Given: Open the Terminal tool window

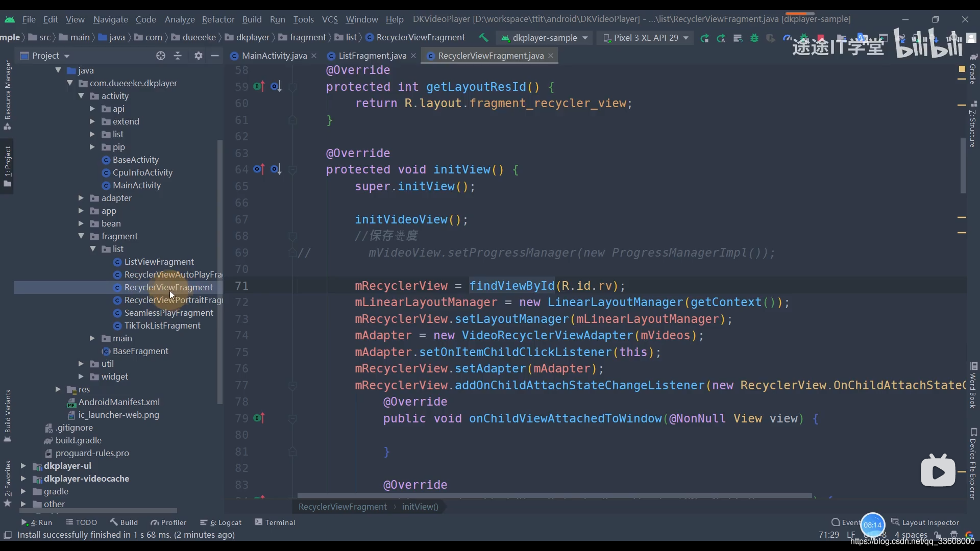Looking at the screenshot, I should [275, 522].
